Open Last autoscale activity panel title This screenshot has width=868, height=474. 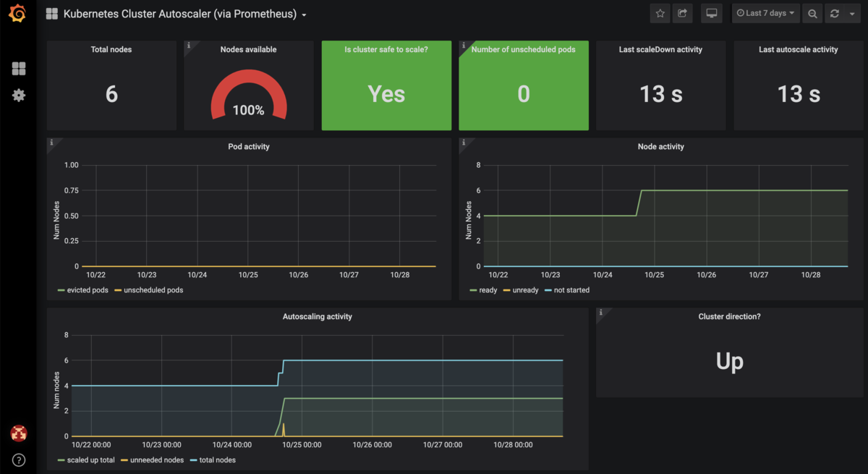click(x=799, y=50)
